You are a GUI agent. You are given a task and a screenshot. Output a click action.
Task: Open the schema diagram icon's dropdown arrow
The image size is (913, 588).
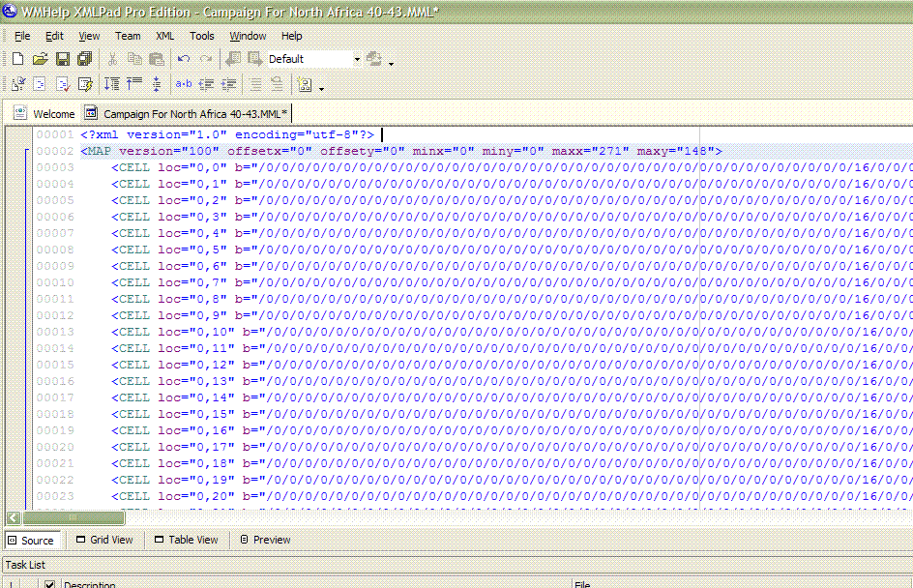click(321, 88)
